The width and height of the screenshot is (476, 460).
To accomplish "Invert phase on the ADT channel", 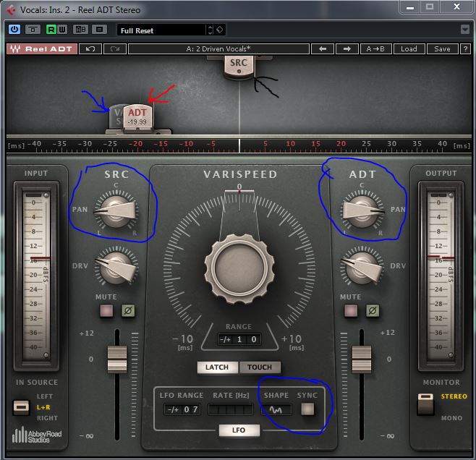I will pyautogui.click(x=373, y=311).
